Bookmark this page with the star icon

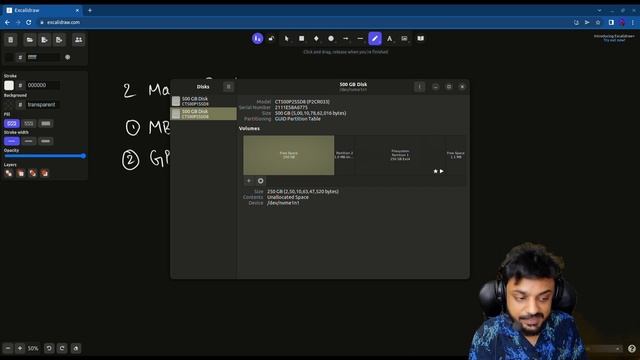598,22
